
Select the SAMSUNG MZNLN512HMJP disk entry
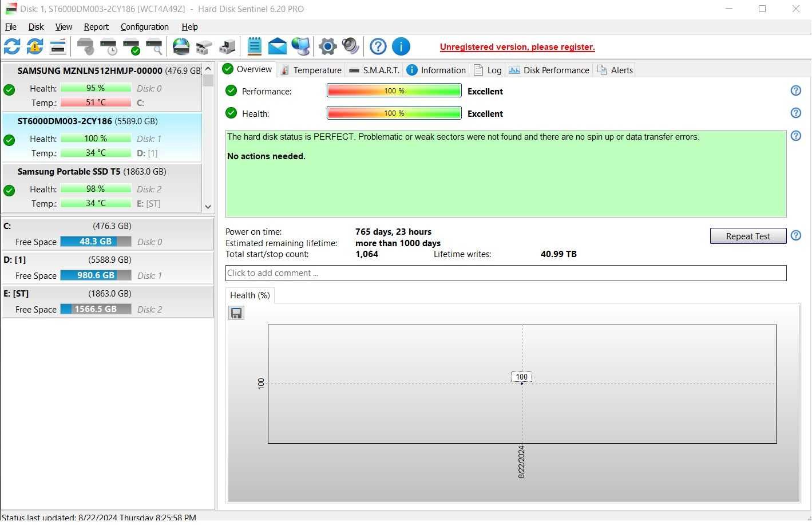click(102, 87)
